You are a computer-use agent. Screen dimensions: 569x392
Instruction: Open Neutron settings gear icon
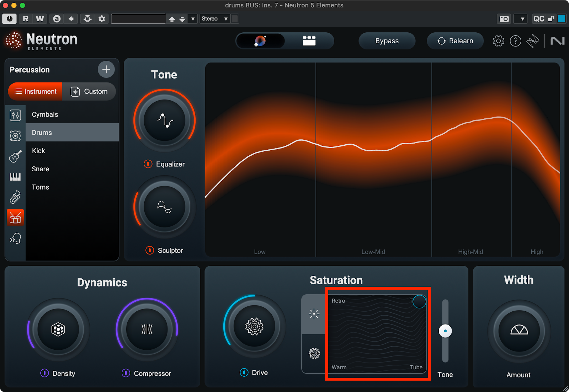tap(498, 41)
